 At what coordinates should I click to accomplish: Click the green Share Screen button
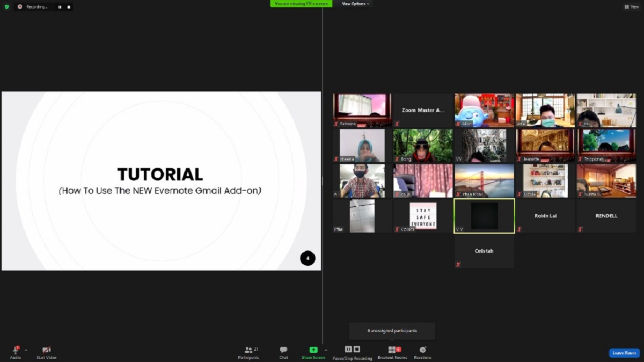(x=313, y=352)
